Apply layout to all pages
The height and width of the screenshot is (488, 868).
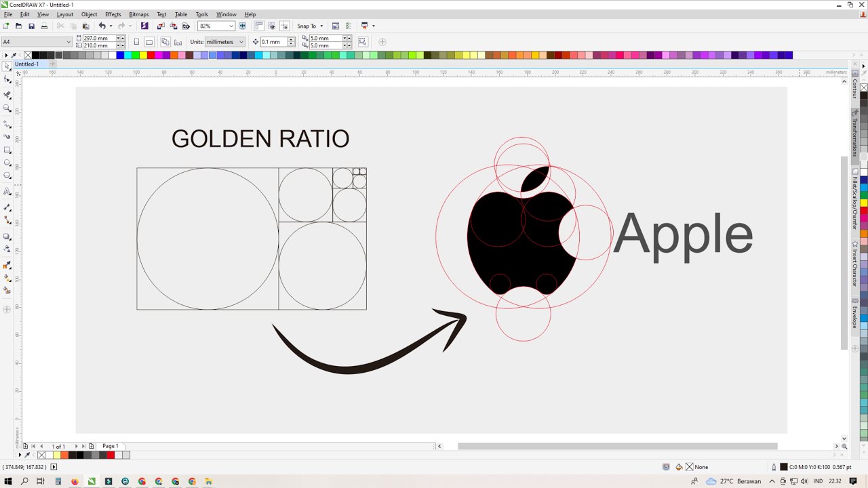coord(165,42)
